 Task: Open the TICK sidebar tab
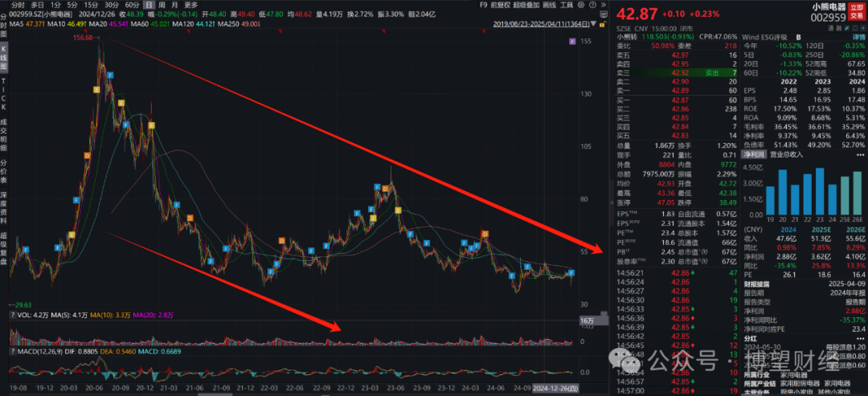click(4, 95)
